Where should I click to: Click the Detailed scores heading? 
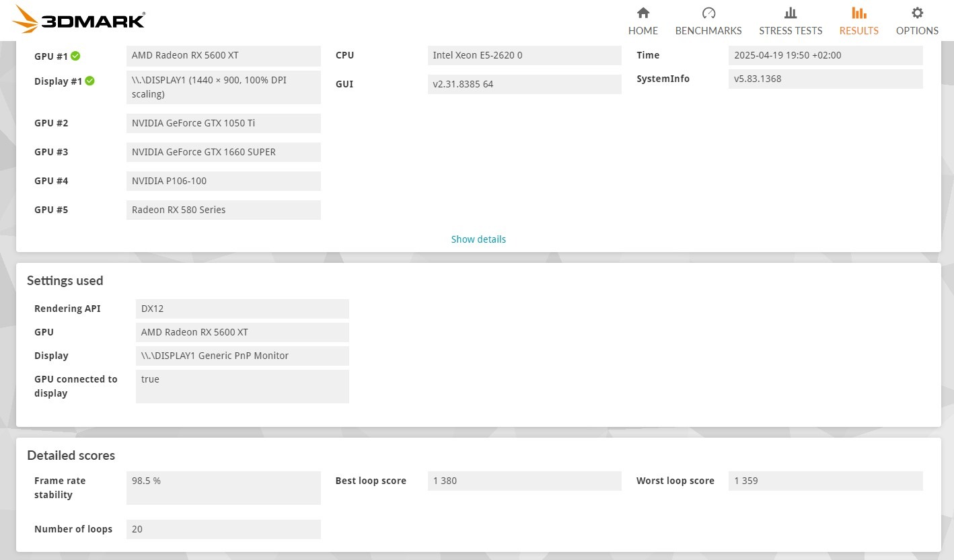click(71, 456)
